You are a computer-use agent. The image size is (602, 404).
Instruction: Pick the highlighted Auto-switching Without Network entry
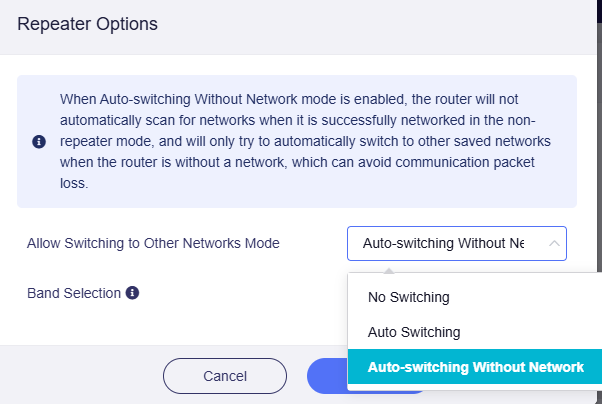pos(475,367)
